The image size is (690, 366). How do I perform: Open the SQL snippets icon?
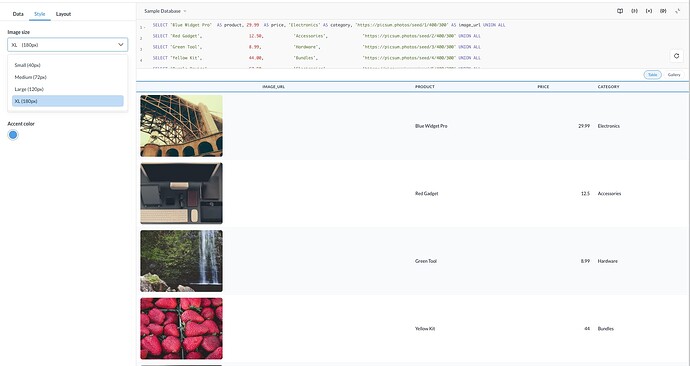point(663,11)
